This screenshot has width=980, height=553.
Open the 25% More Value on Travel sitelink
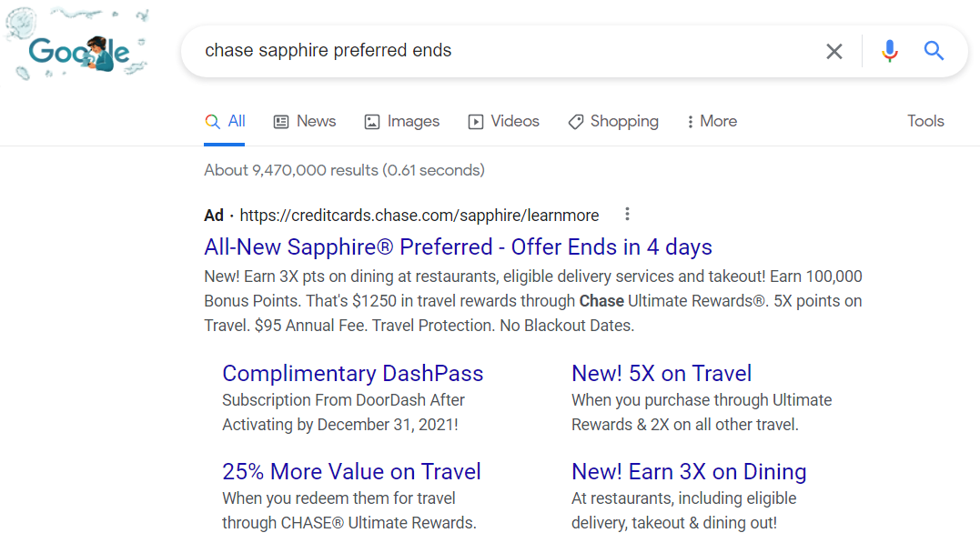point(351,472)
